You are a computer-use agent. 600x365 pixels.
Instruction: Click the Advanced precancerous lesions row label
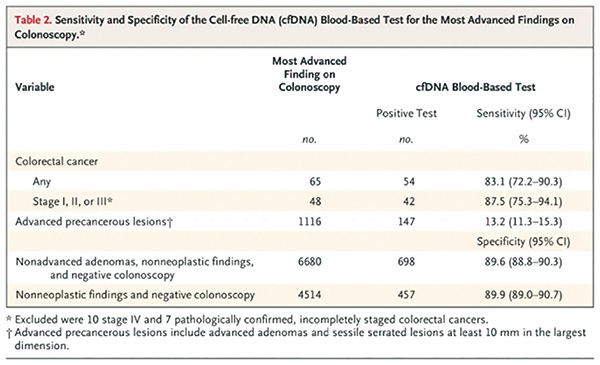click(94, 222)
